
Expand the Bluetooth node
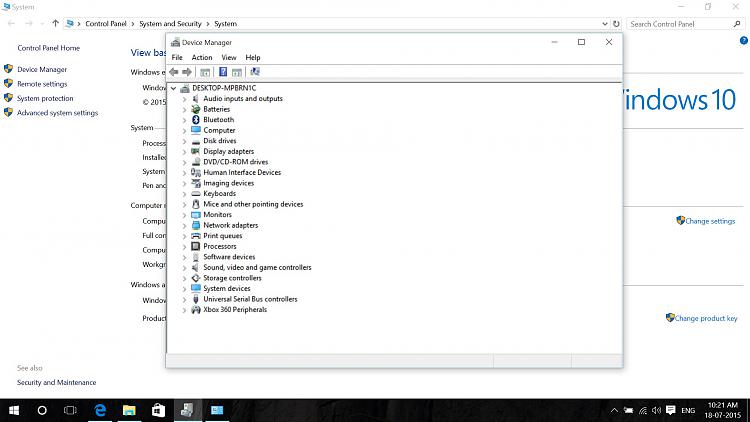click(184, 120)
